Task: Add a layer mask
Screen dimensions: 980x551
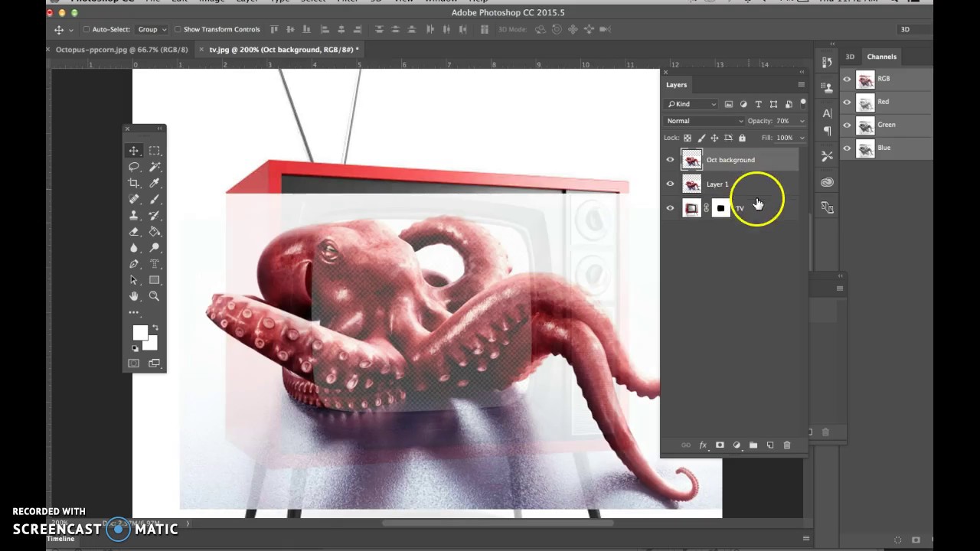Action: [720, 445]
